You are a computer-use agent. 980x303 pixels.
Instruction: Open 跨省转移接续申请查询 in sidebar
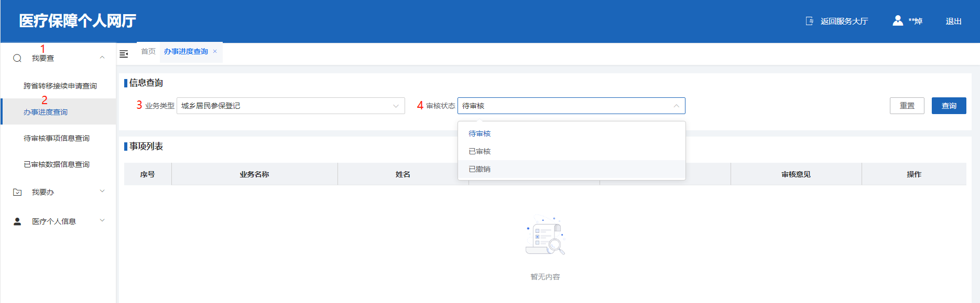pyautogui.click(x=60, y=86)
